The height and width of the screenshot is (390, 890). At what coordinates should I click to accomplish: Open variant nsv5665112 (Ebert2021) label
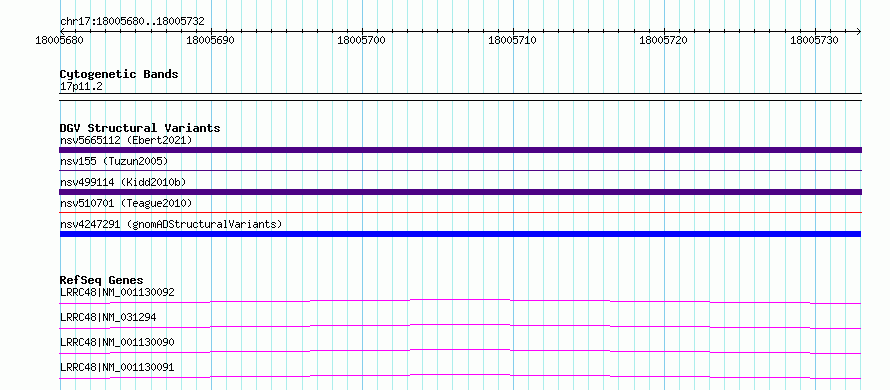126,140
